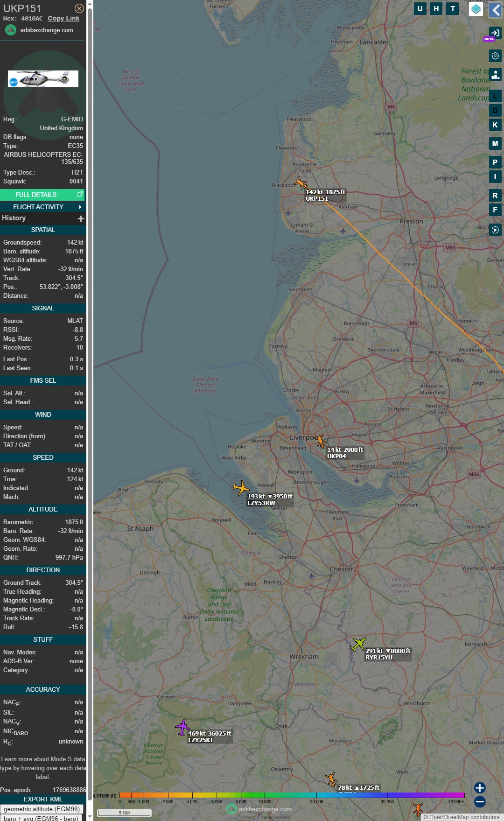Select the RYR15YU aircraft marker

358,644
